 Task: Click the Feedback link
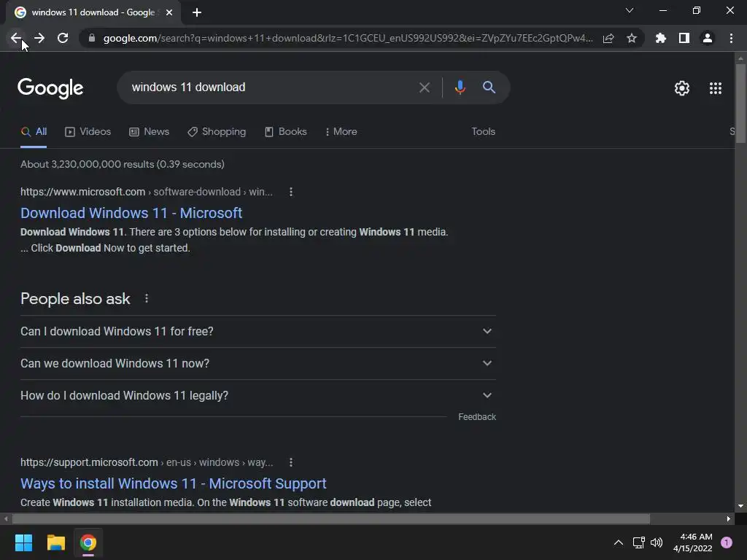(477, 417)
